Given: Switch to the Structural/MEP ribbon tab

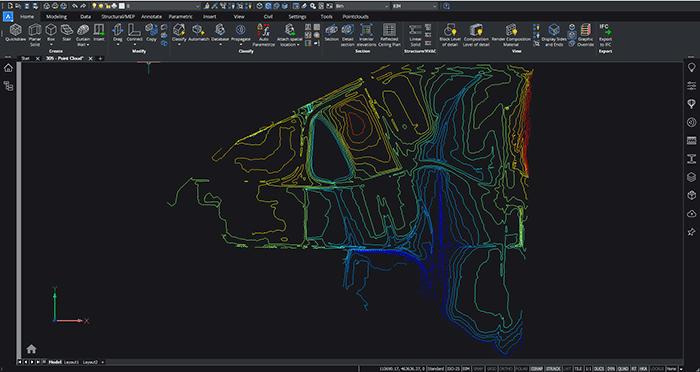Looking at the screenshot, I should (x=118, y=17).
